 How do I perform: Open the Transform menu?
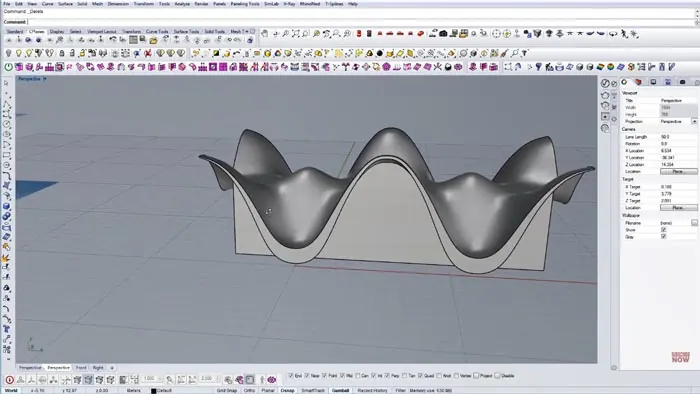[x=143, y=4]
